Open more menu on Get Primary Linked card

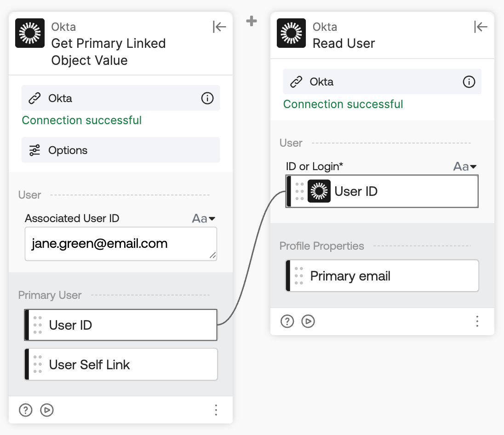tap(216, 410)
